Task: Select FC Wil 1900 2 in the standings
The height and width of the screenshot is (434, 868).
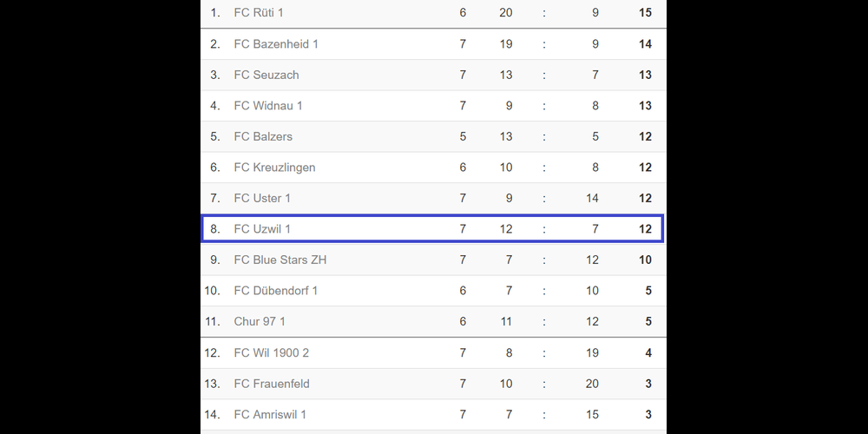Action: [272, 352]
